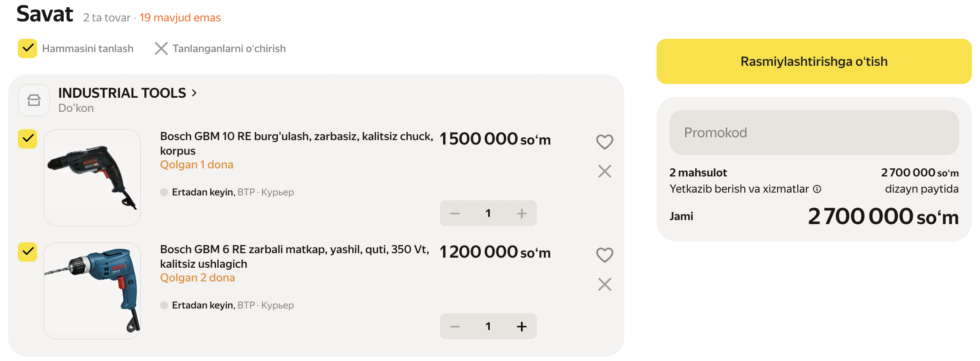
Task: Click Tanlanganlarni o'chirish to delete selected
Action: 220,48
